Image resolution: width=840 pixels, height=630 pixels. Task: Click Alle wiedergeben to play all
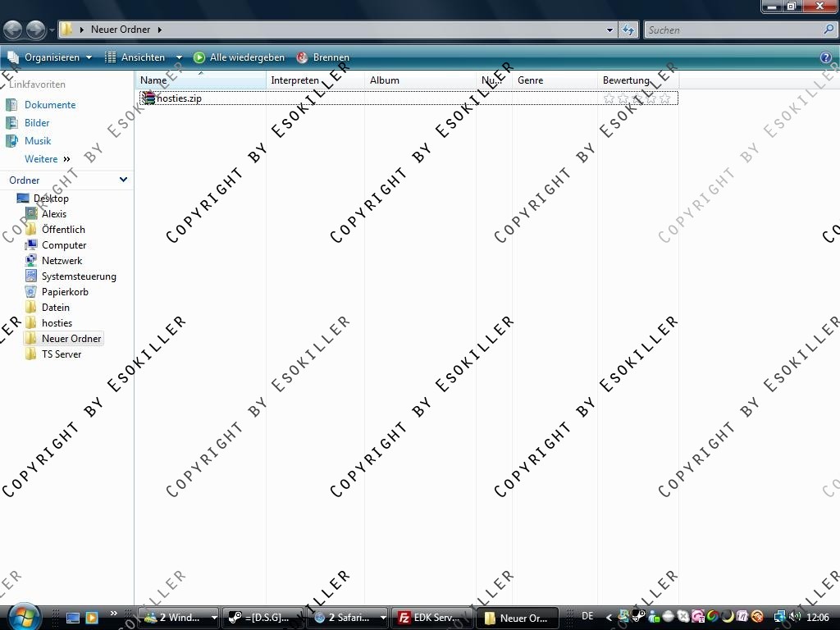pyautogui.click(x=240, y=57)
